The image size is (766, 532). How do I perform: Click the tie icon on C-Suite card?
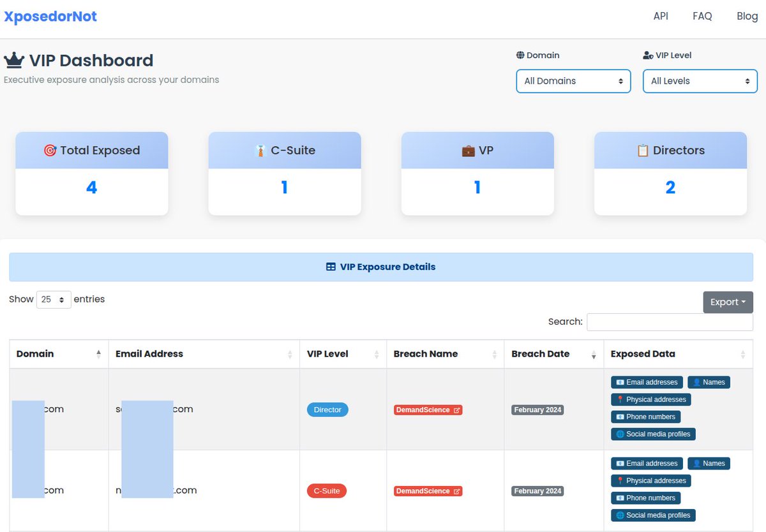(260, 151)
